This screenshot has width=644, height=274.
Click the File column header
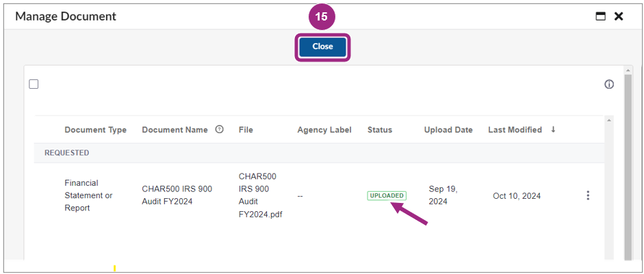246,130
